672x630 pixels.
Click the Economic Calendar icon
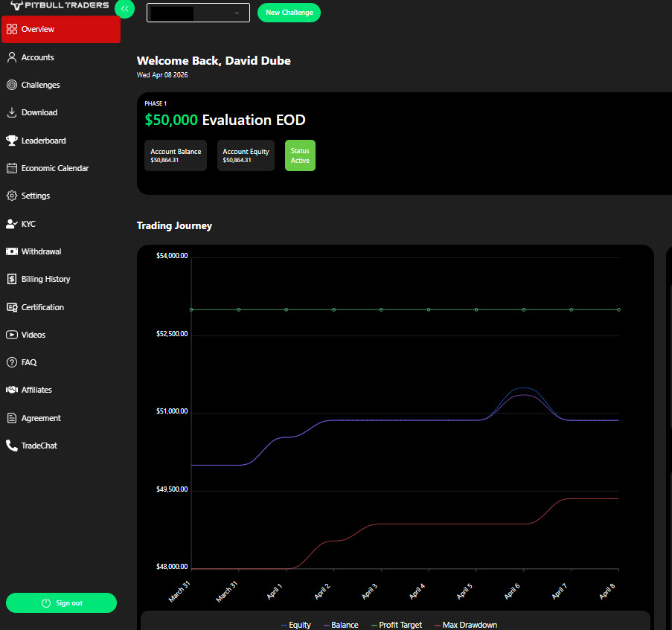(12, 168)
